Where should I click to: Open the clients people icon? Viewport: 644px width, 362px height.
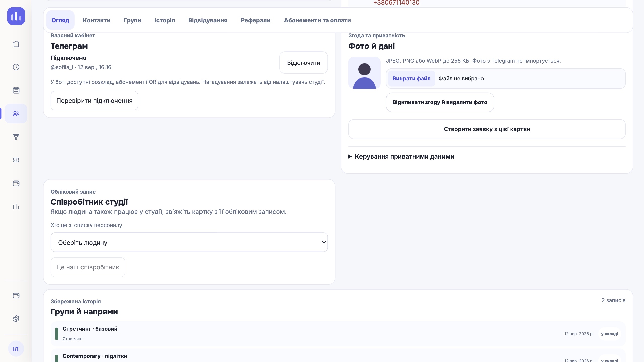[x=16, y=114]
